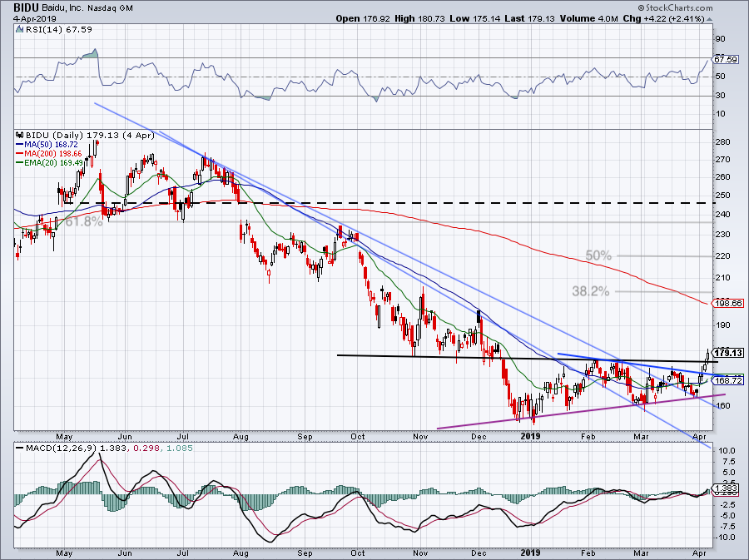Click the BIDU (Daily) 179.13 legend label
This screenshot has height=560, width=749.
coord(90,135)
